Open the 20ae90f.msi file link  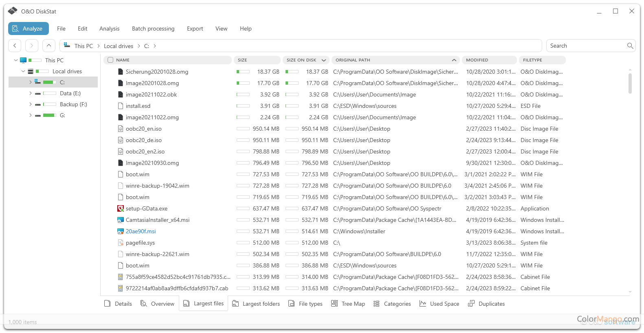point(141,231)
